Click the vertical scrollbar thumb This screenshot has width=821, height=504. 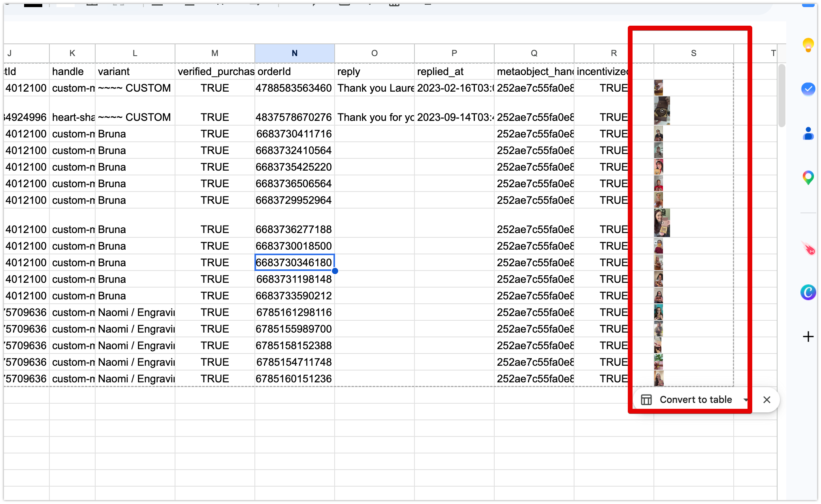[x=781, y=96]
